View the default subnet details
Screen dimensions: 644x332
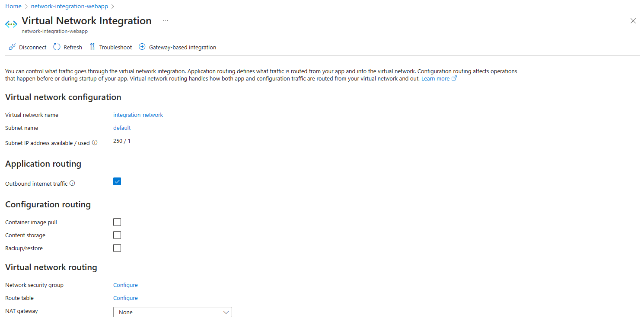(x=121, y=128)
